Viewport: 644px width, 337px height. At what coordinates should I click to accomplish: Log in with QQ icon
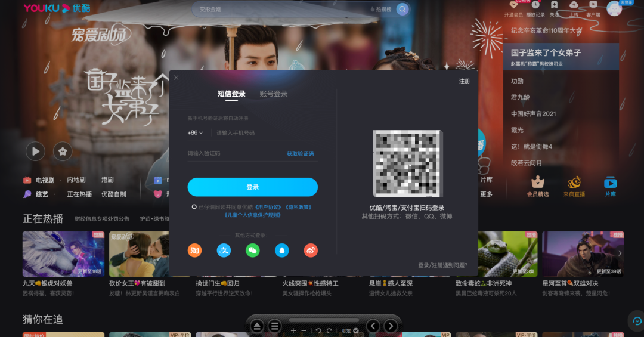(281, 251)
